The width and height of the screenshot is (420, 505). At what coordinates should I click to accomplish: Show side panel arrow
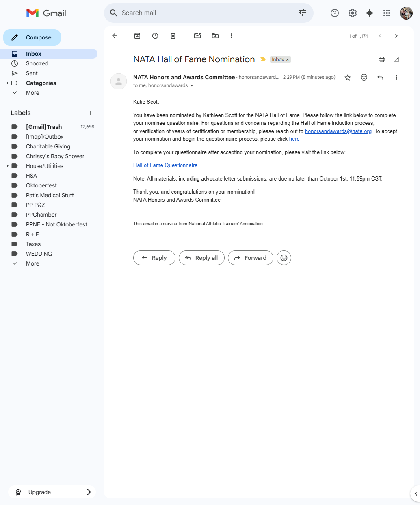(415, 494)
